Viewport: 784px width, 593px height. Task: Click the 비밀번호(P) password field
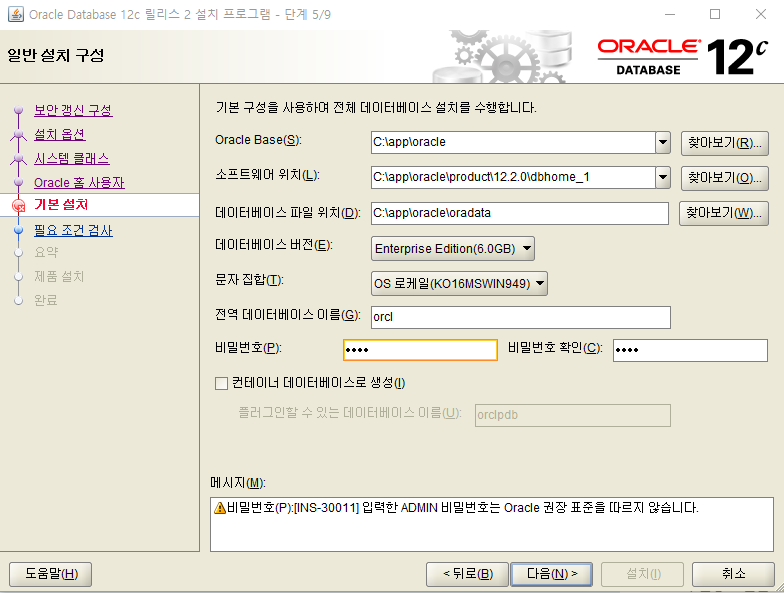(x=420, y=350)
